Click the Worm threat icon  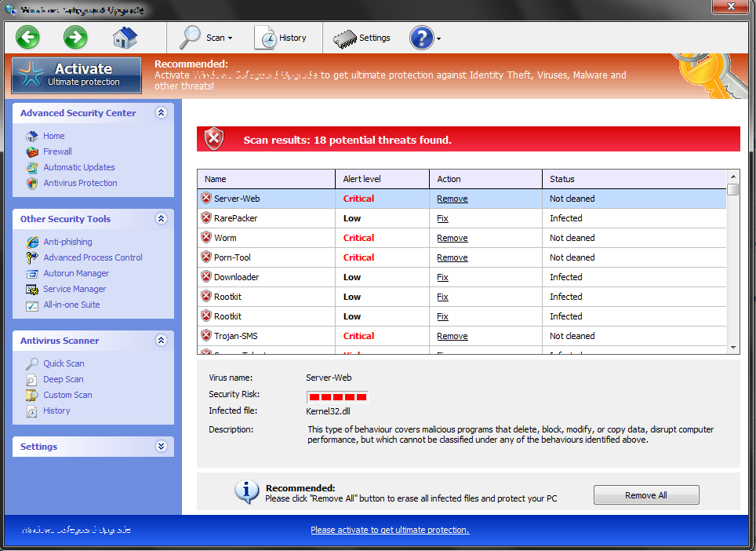[206, 237]
